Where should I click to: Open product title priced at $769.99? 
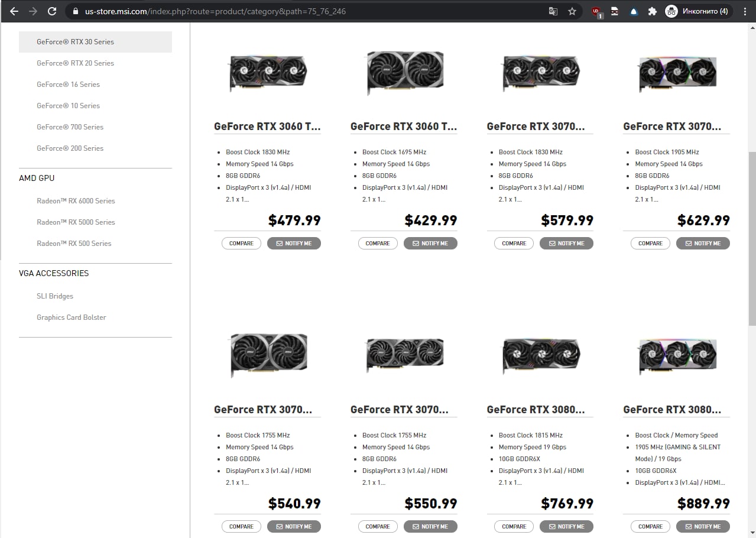[536, 410]
